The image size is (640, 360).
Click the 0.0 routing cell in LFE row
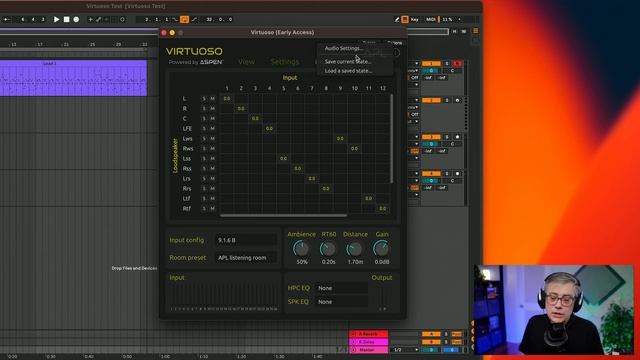click(269, 129)
